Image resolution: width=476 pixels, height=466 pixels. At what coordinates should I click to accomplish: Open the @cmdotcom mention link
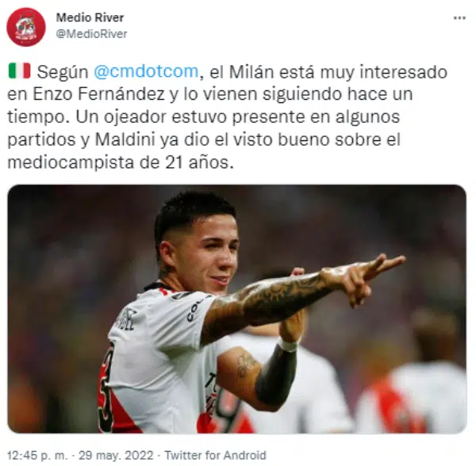coord(146,71)
